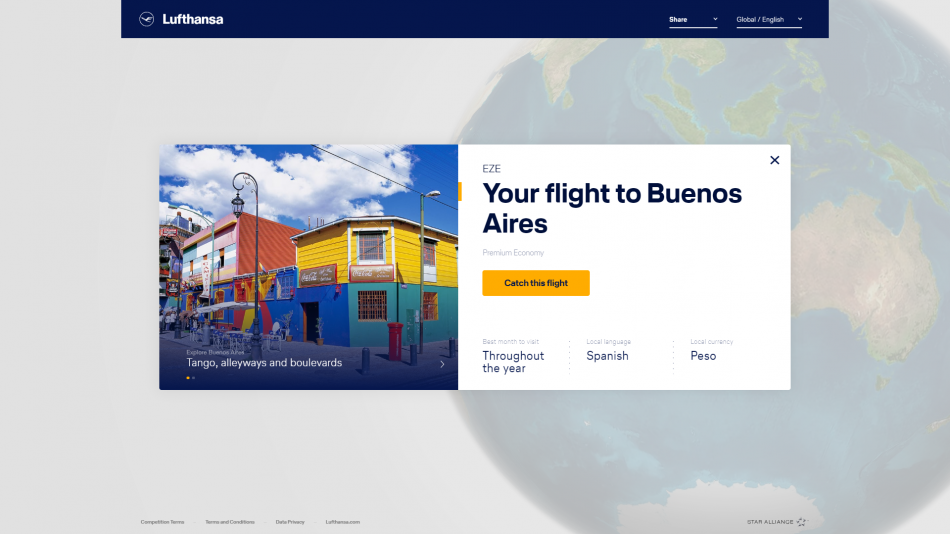Click the Throughout the year text
The height and width of the screenshot is (534, 950).
[513, 362]
